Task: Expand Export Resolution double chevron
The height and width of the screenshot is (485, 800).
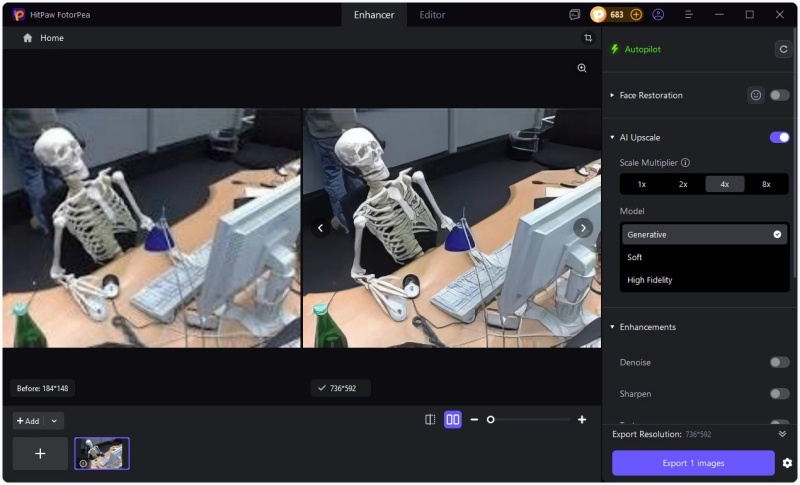Action: (x=782, y=435)
